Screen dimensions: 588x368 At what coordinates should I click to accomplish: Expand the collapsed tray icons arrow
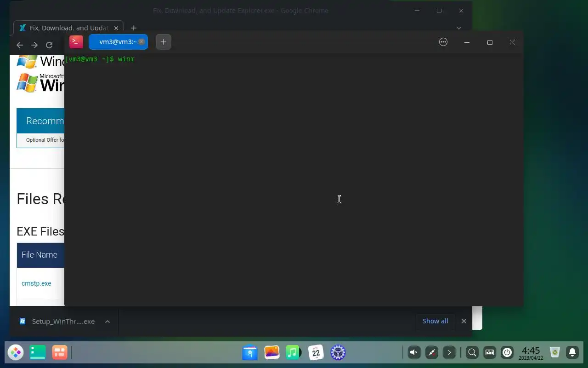point(449,353)
